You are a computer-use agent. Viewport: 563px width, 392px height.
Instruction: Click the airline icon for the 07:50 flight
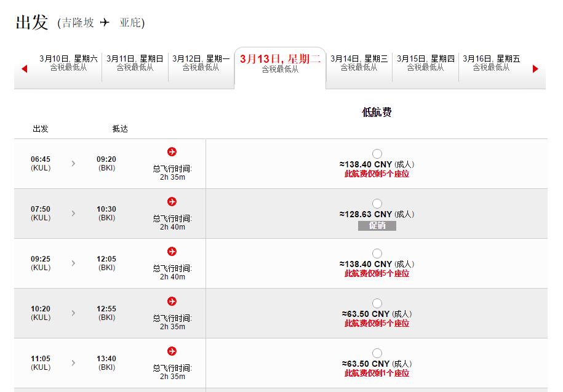(x=172, y=202)
